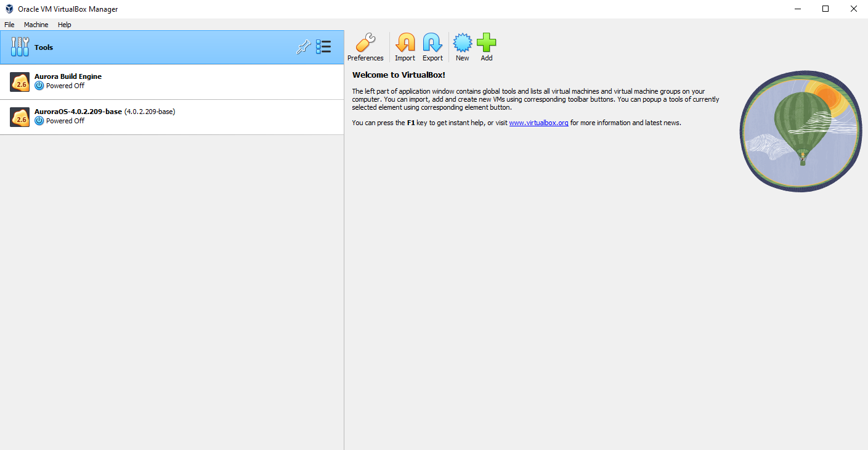Click the Aurora Build Engine OS icon
Screen dimensions: 868x450
(x=20, y=81)
